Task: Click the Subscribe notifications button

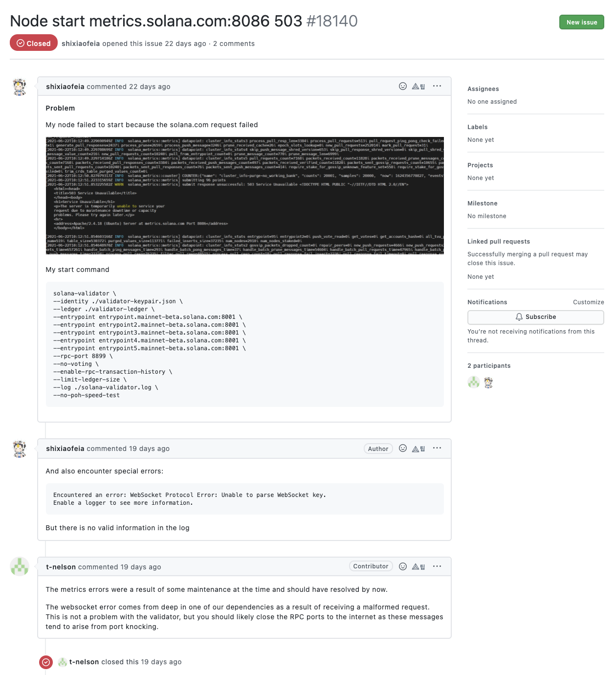Action: click(x=535, y=317)
